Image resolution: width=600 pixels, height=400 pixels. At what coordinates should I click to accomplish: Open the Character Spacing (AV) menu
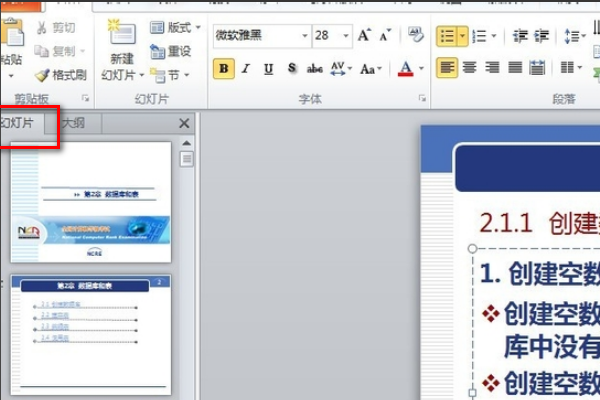coord(341,69)
